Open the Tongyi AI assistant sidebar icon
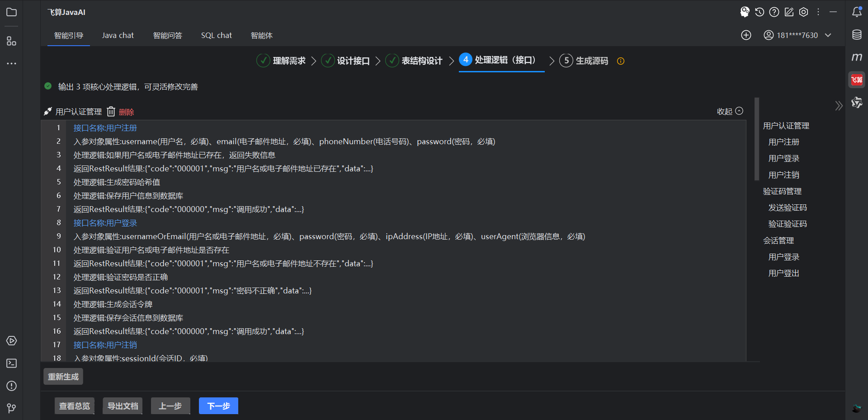This screenshot has width=868, height=420. pos(857,103)
